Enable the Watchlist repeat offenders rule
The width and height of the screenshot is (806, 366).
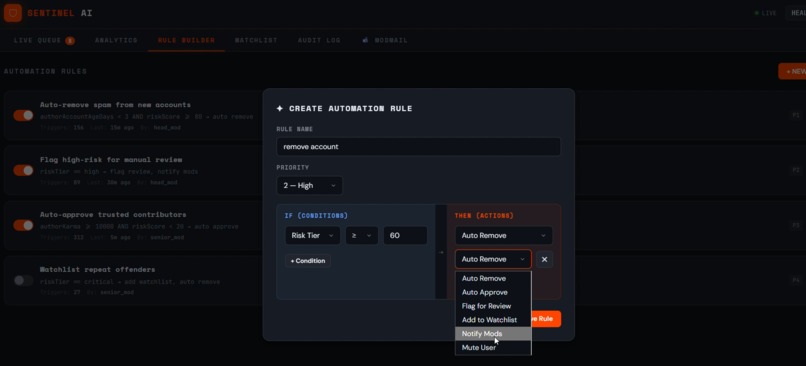click(23, 280)
